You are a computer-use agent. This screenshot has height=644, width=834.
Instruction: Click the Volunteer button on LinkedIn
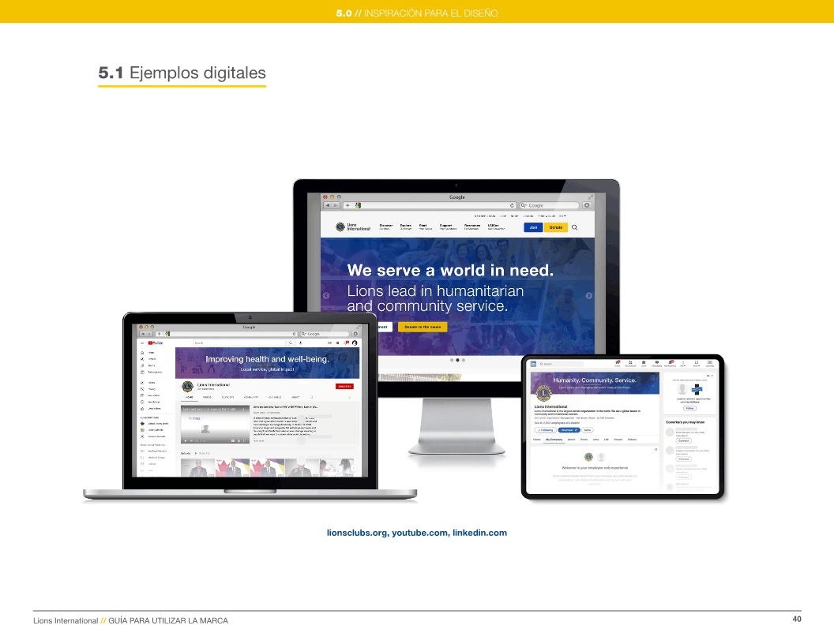pos(569,430)
